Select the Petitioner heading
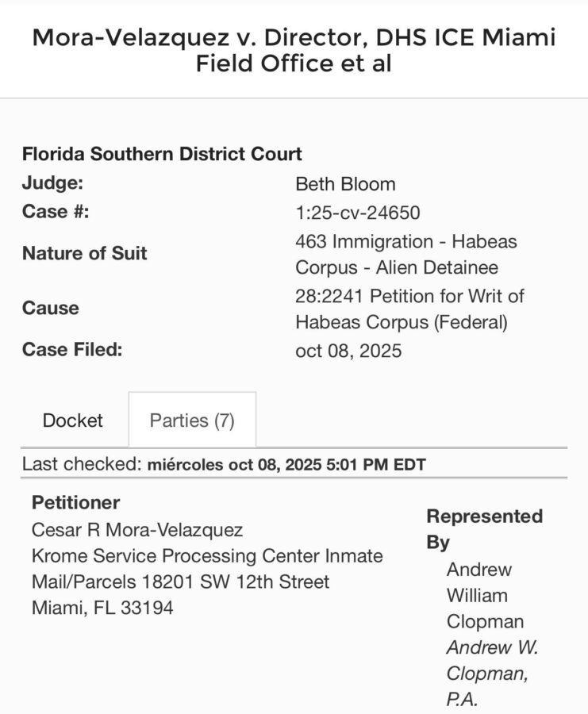 [x=76, y=502]
